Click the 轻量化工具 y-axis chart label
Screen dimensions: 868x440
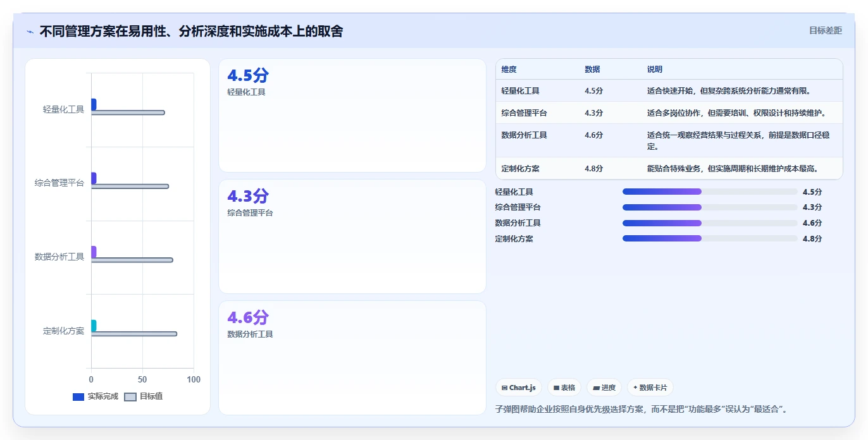(63, 109)
